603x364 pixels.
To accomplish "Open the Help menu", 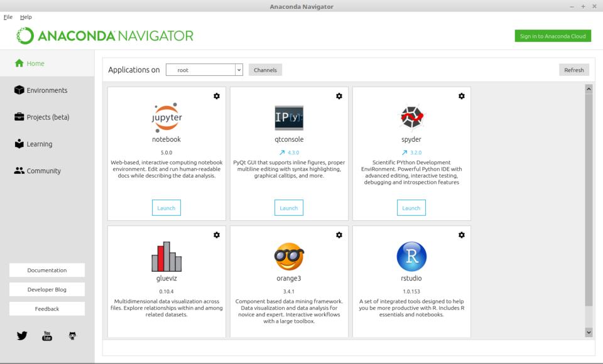I will (26, 17).
